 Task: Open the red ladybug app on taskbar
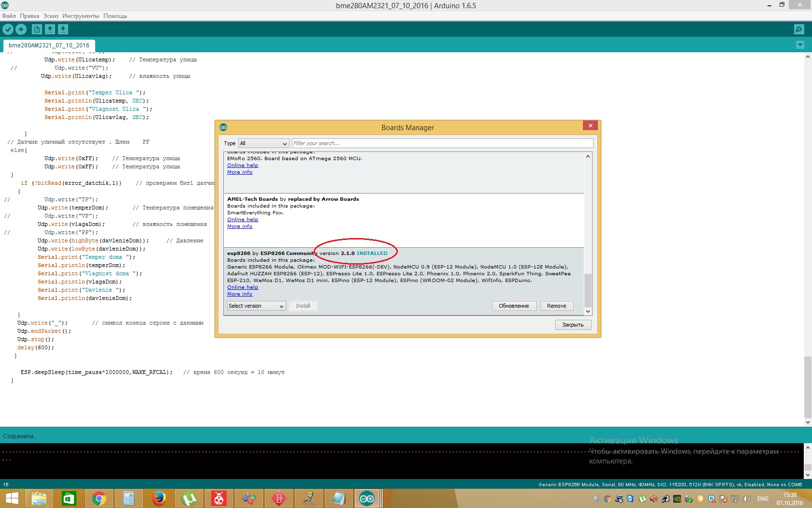(x=218, y=498)
